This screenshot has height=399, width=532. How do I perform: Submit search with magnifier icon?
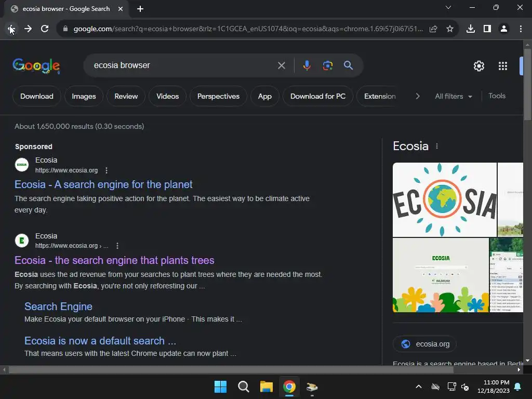[x=348, y=65]
